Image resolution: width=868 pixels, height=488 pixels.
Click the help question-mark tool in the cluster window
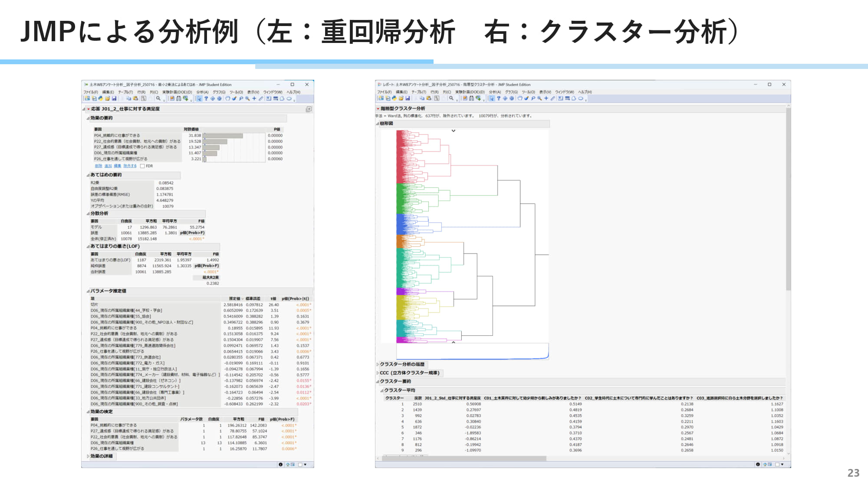pyautogui.click(x=499, y=98)
